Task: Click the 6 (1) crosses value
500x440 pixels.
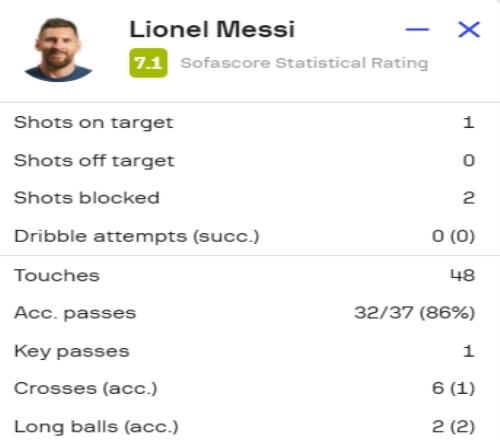Action: pyautogui.click(x=453, y=388)
